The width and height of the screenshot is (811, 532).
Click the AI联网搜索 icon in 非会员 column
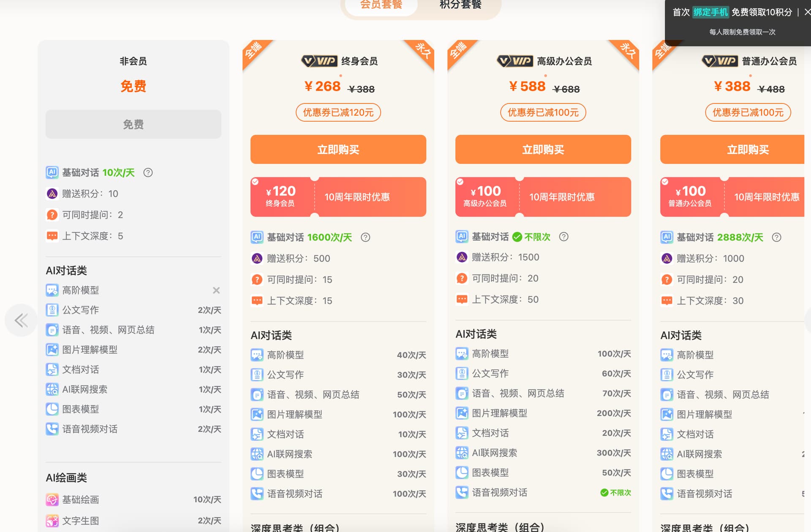pos(52,389)
